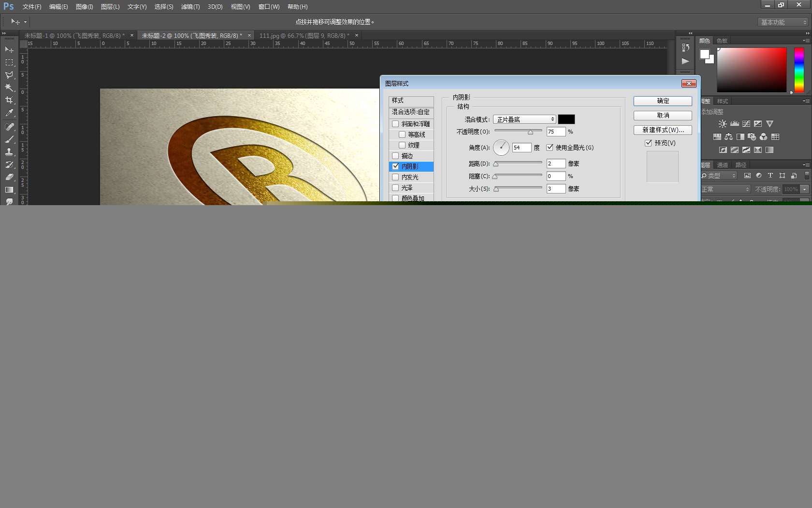812x508 pixels.
Task: Open Layers panel flyout menu
Action: coord(806,165)
